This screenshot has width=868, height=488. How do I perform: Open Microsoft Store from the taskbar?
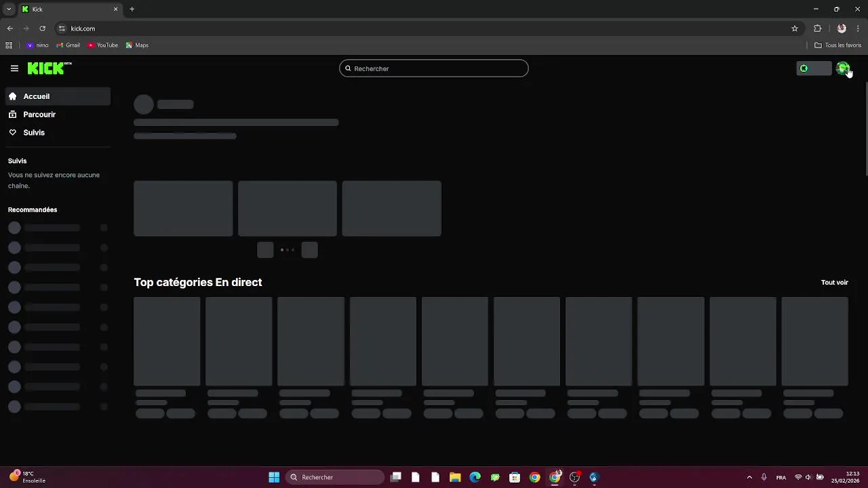(x=515, y=477)
